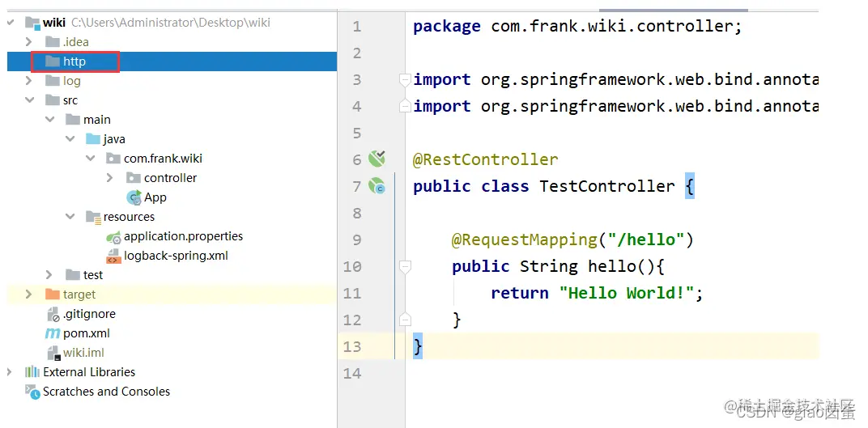Collapse the wiki project root node
Screen dimensions: 868x428
tap(10, 23)
